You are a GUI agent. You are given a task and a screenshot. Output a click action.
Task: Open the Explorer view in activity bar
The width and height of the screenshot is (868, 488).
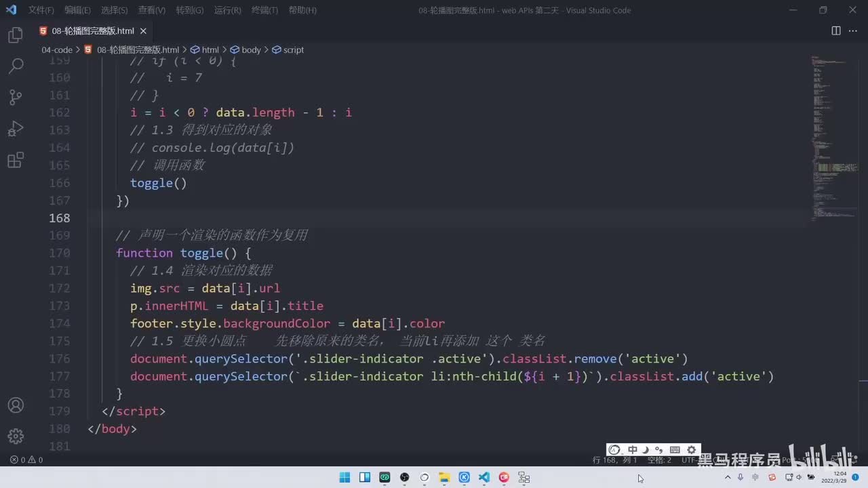point(16,35)
